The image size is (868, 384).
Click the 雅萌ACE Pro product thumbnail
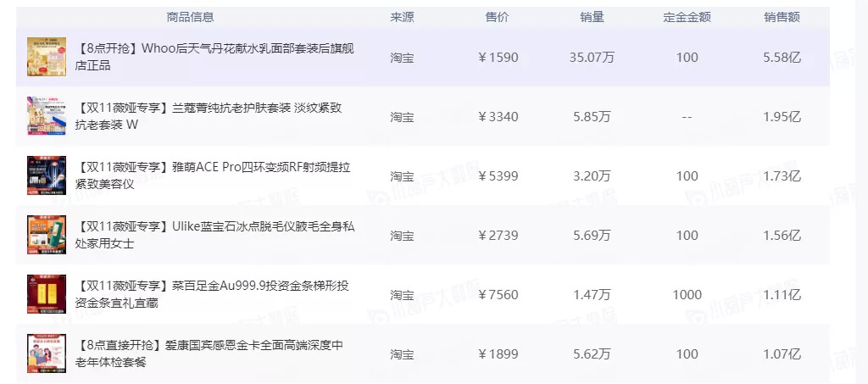pos(47,175)
